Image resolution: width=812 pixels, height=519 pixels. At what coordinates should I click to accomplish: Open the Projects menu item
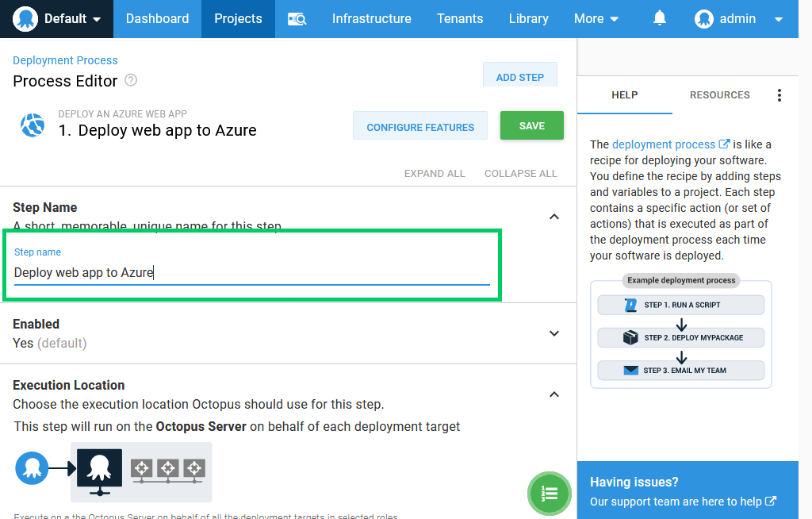point(238,19)
